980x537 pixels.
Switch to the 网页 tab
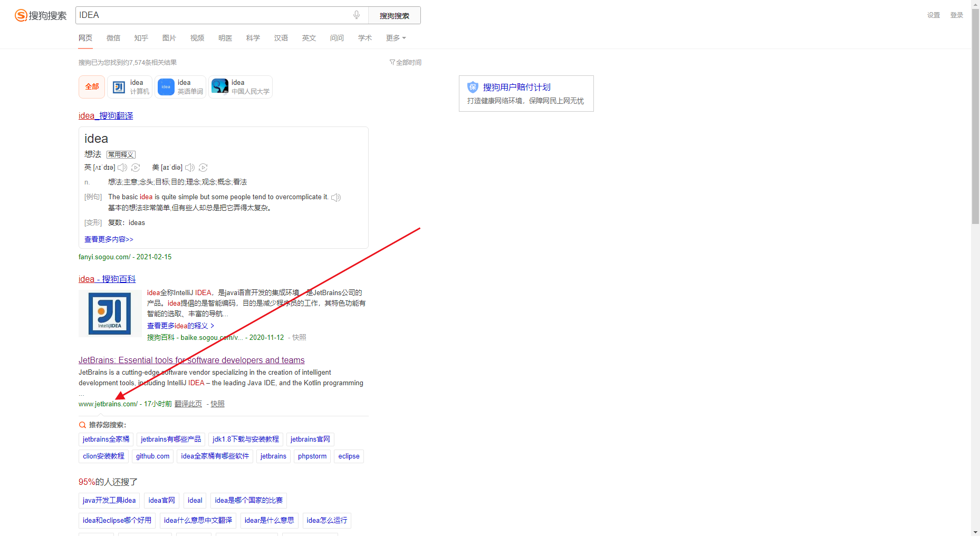85,38
